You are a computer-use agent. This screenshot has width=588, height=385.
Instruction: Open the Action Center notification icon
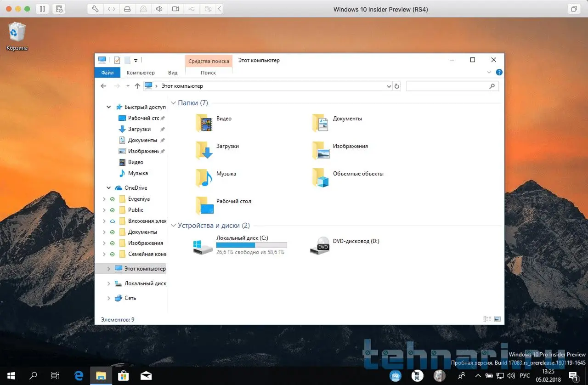(573, 376)
